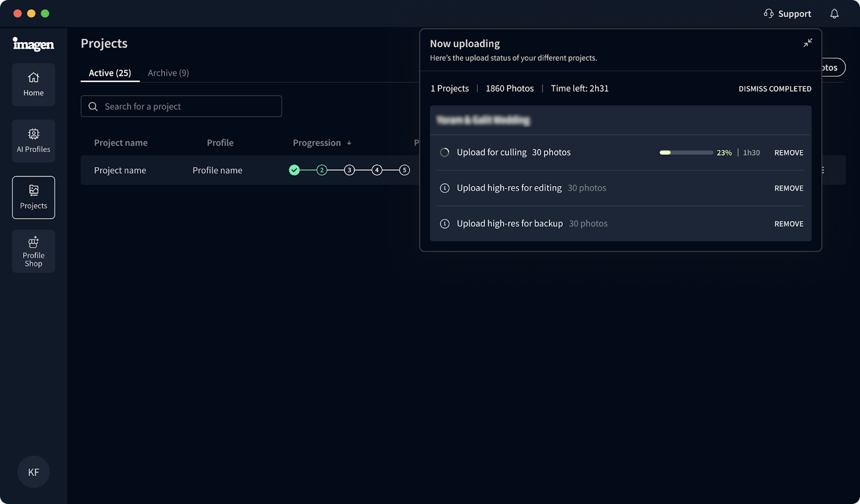
Task: Click the macOS green maximize button
Action: point(45,13)
